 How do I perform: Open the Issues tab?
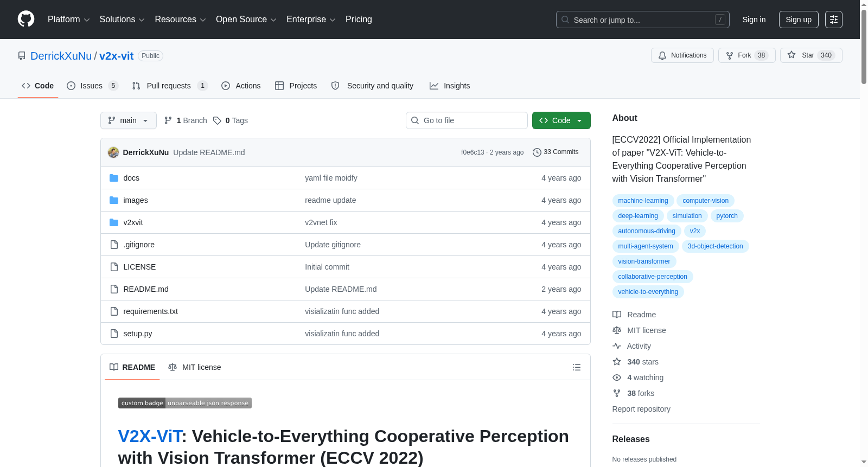coord(92,86)
